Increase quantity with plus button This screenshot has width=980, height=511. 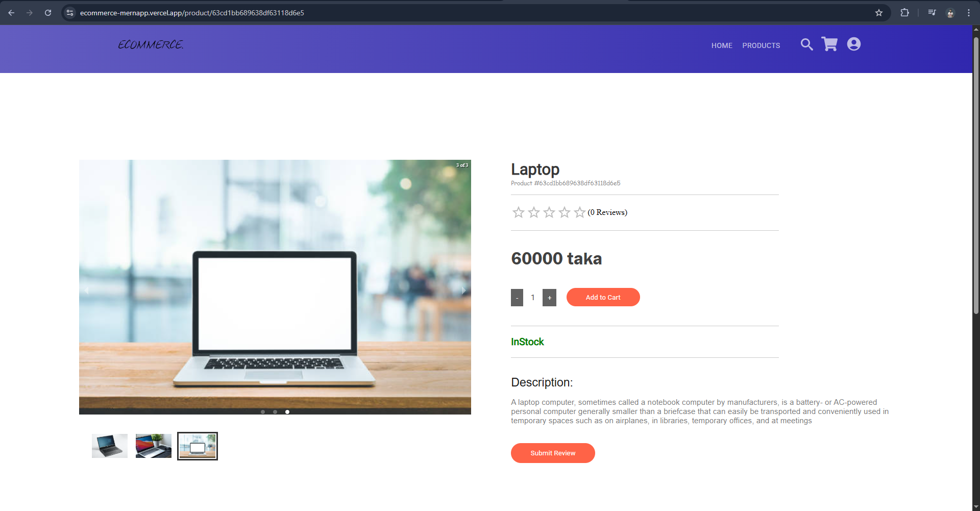(x=549, y=298)
